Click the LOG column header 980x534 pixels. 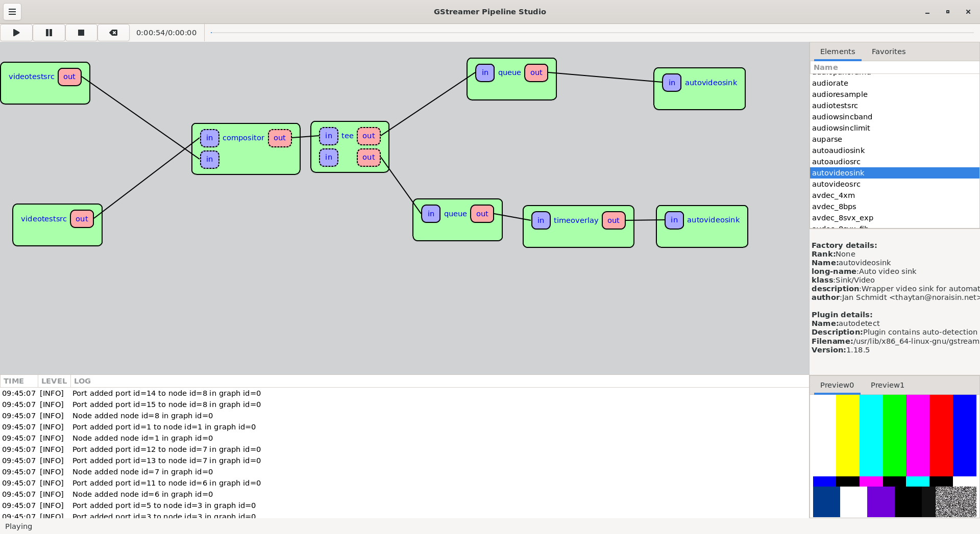439,381
